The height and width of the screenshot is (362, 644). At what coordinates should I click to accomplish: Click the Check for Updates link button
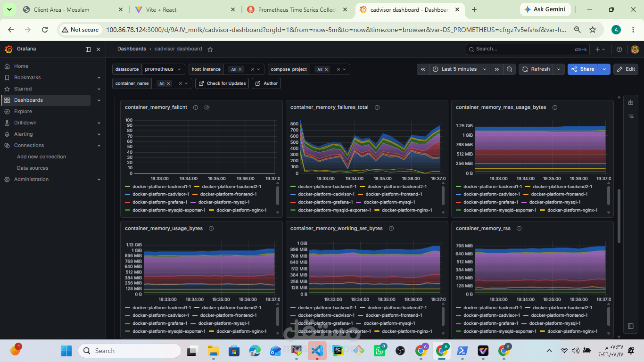pos(222,83)
